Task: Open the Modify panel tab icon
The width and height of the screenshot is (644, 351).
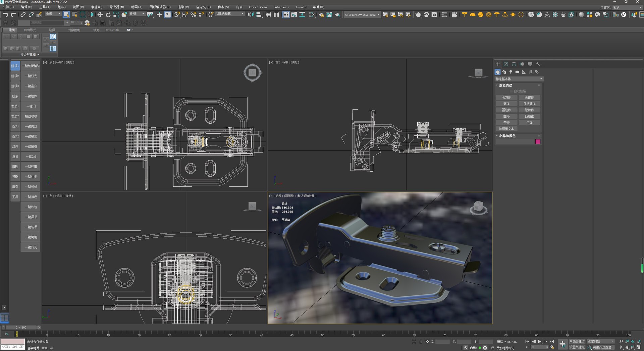Action: coord(506,64)
